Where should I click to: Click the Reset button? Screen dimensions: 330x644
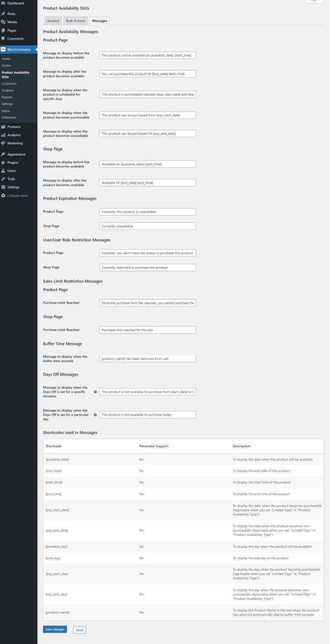(x=79, y=630)
